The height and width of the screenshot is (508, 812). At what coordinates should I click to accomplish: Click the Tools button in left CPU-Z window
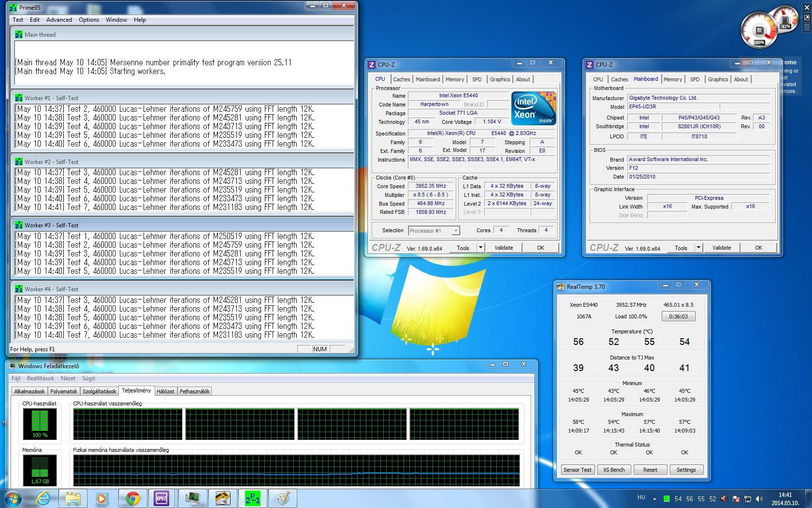coord(463,247)
